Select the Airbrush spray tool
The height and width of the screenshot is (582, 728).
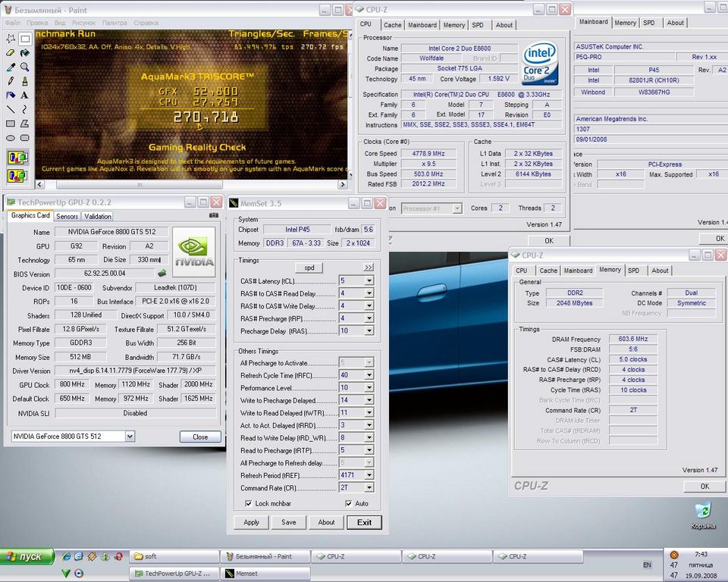11,95
